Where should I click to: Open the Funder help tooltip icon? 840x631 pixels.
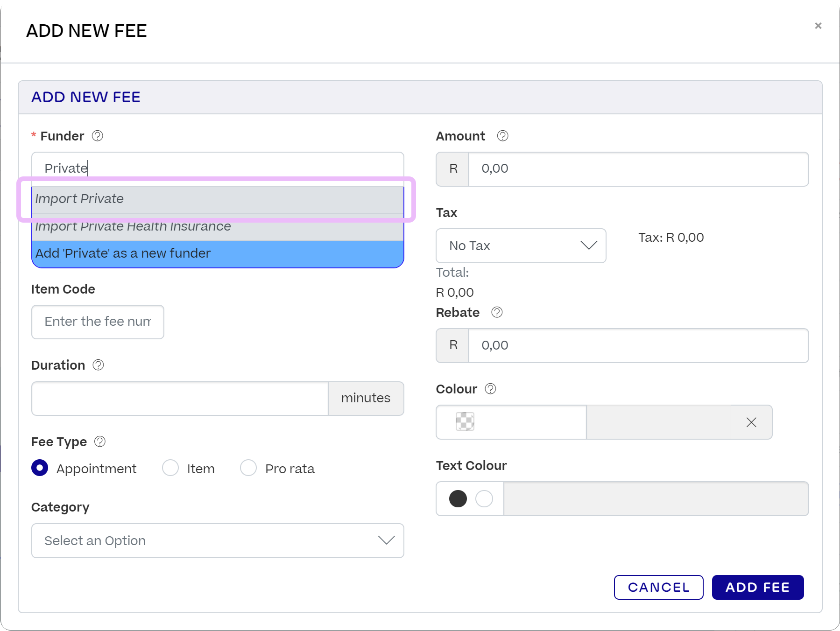(97, 136)
